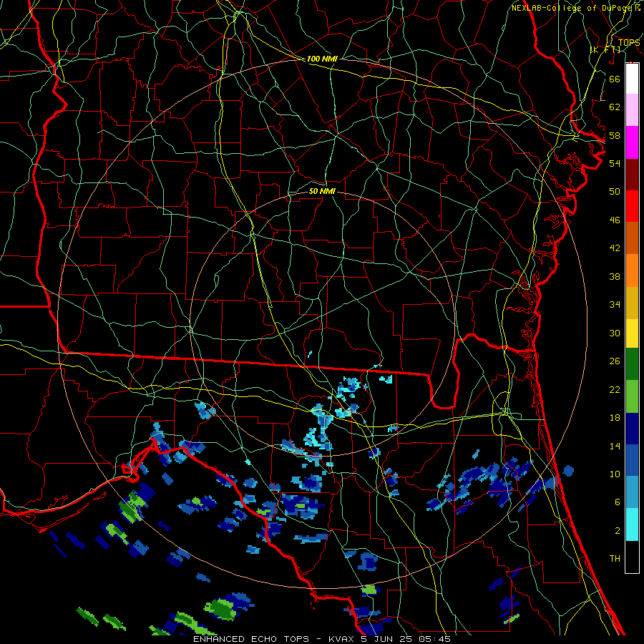Screen dimensions: 644x644
Task: Click the navy blue legend swatch
Action: point(632,429)
